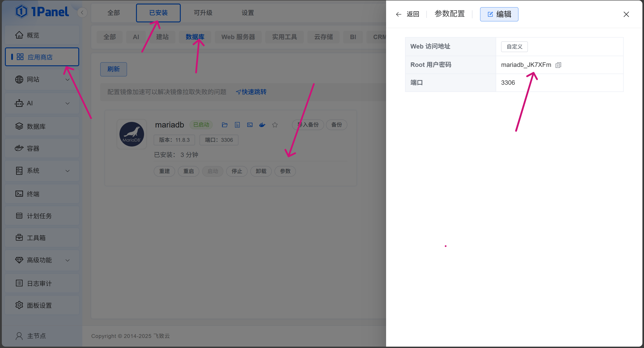Open mariadb log document icon
The image size is (644, 348).
click(237, 125)
